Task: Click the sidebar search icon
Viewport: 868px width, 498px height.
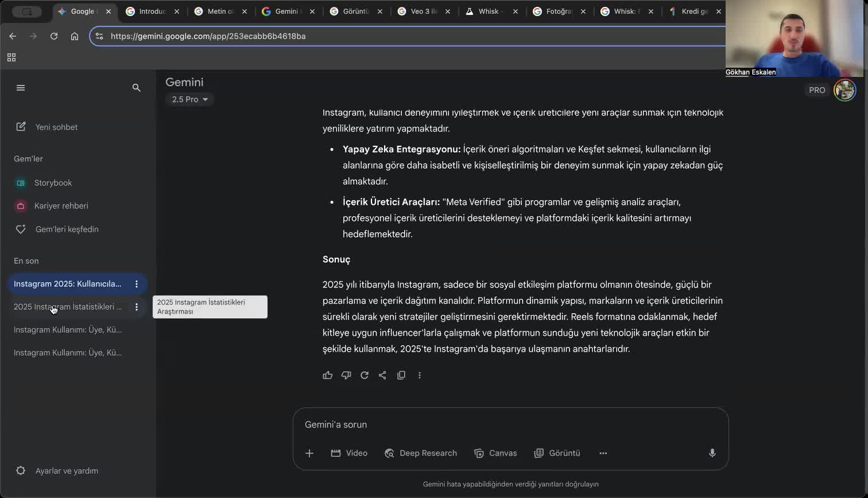Action: [x=136, y=88]
